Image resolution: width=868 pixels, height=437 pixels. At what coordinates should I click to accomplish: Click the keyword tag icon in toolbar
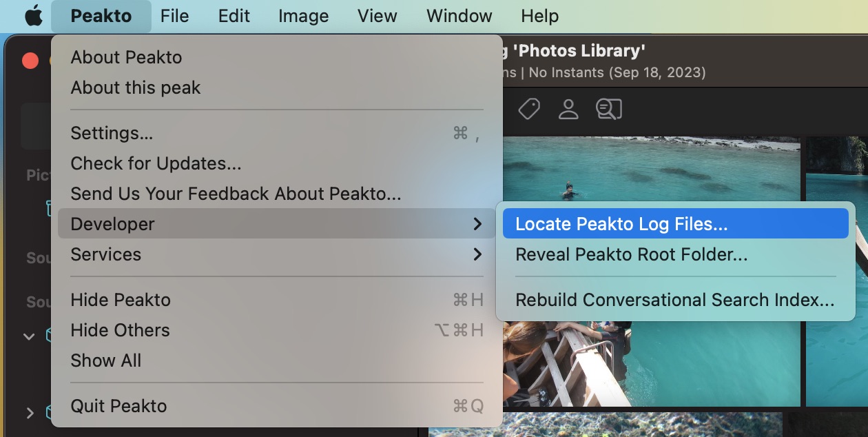click(x=528, y=109)
